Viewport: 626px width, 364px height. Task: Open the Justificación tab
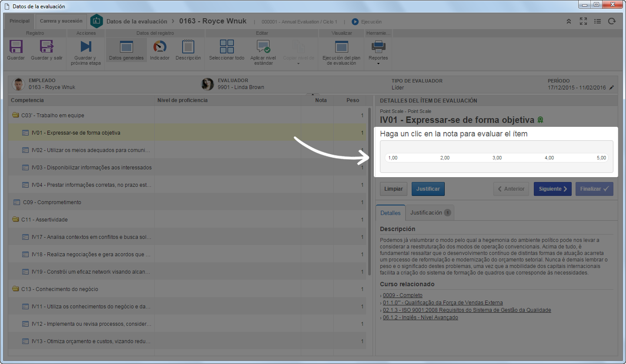click(x=430, y=213)
